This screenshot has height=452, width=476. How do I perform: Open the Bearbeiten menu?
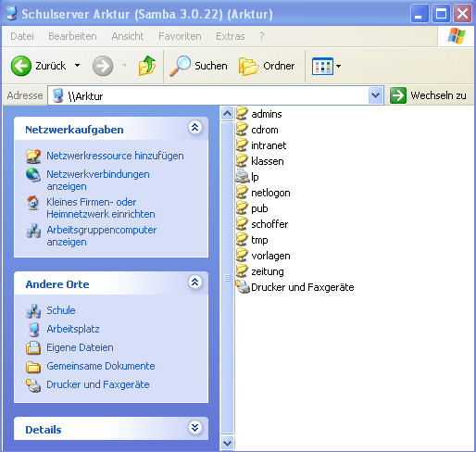[x=72, y=36]
